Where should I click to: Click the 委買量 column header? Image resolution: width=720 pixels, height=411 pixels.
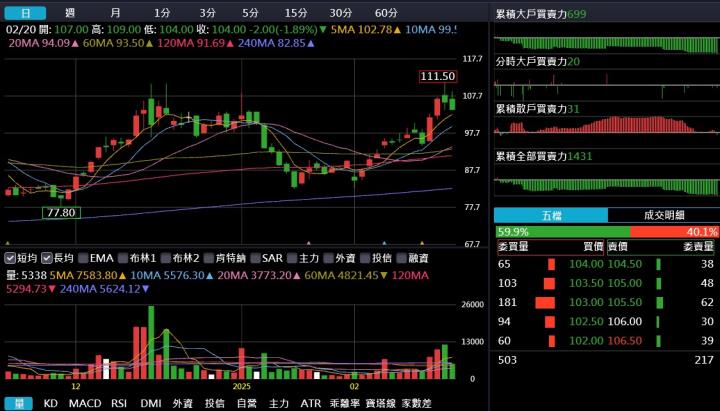point(513,247)
